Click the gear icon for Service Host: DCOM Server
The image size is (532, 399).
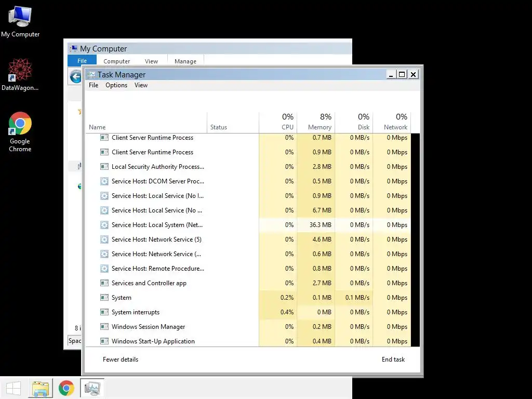point(104,181)
